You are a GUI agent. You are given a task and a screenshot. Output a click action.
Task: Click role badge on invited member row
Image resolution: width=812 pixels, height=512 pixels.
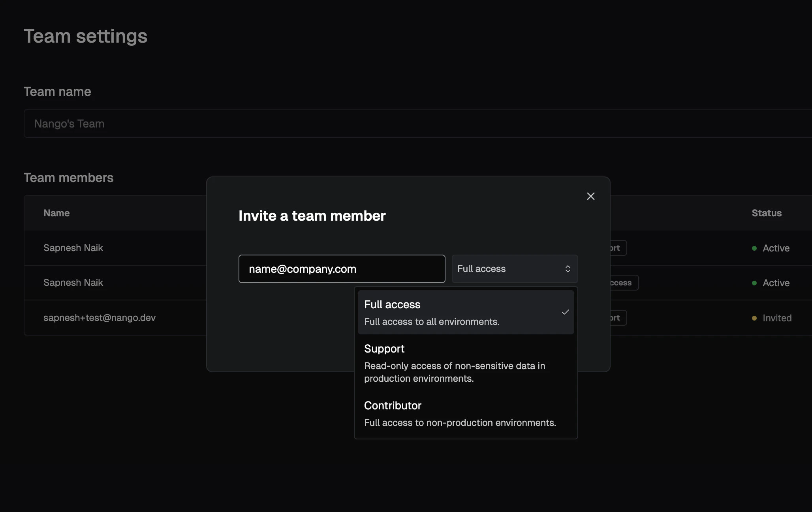point(618,318)
